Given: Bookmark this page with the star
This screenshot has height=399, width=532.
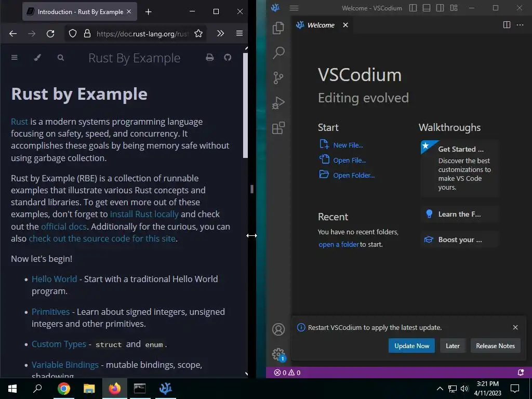Looking at the screenshot, I should [198, 33].
